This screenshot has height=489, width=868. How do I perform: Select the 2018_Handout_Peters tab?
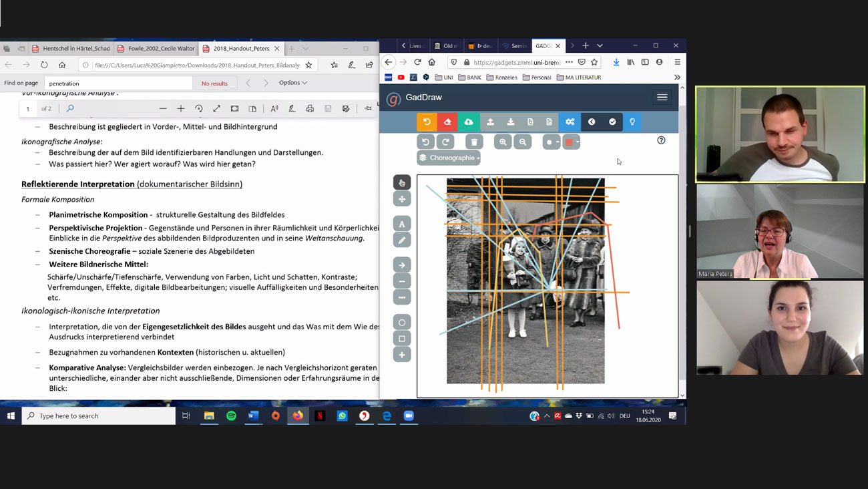[x=242, y=48]
